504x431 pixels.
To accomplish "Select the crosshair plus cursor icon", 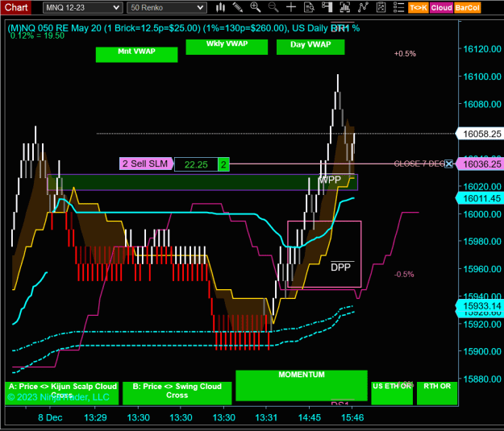I will coord(291,7).
